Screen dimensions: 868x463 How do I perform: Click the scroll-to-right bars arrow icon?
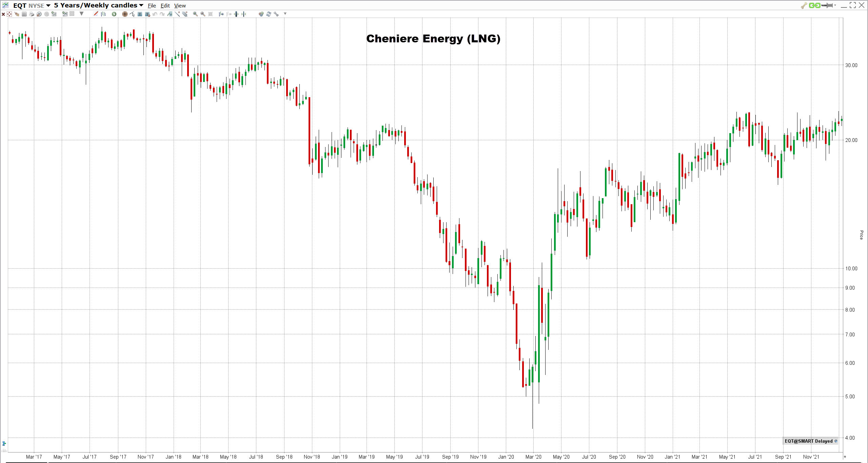click(x=221, y=14)
